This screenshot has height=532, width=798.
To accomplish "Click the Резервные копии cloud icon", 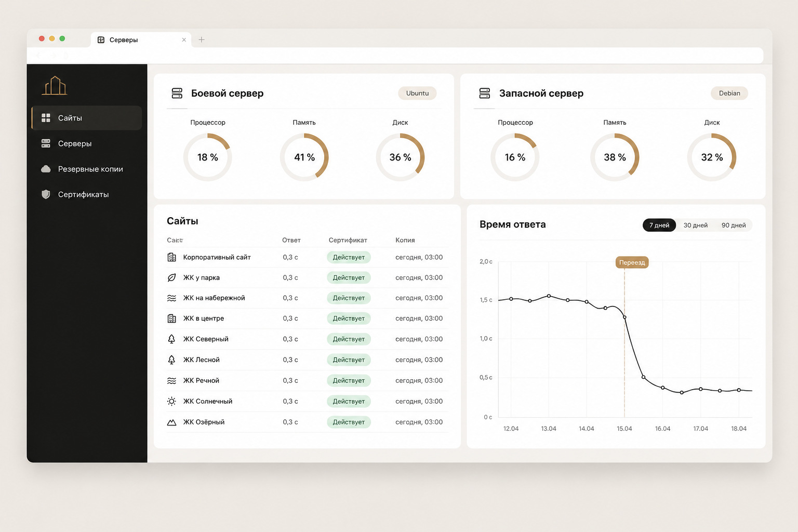I will pos(46,169).
